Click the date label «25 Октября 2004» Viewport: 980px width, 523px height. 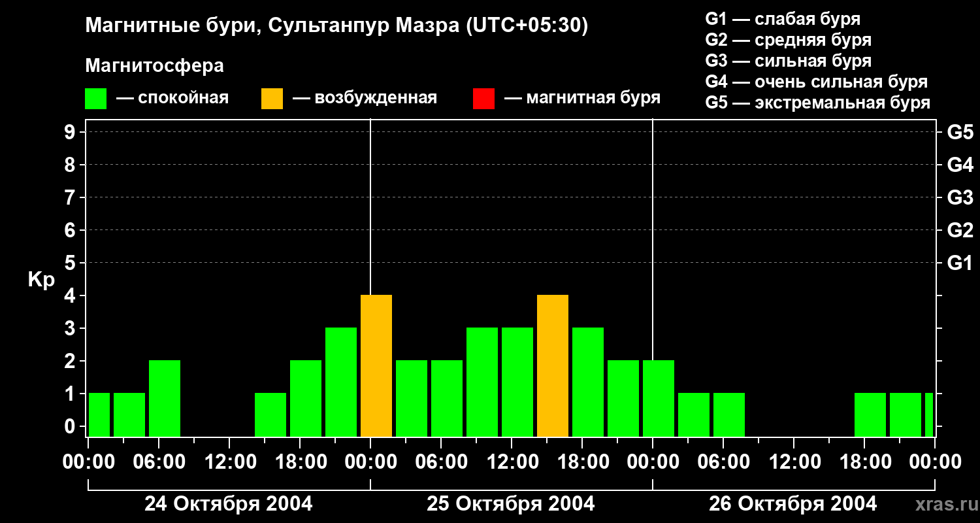pyautogui.click(x=511, y=504)
